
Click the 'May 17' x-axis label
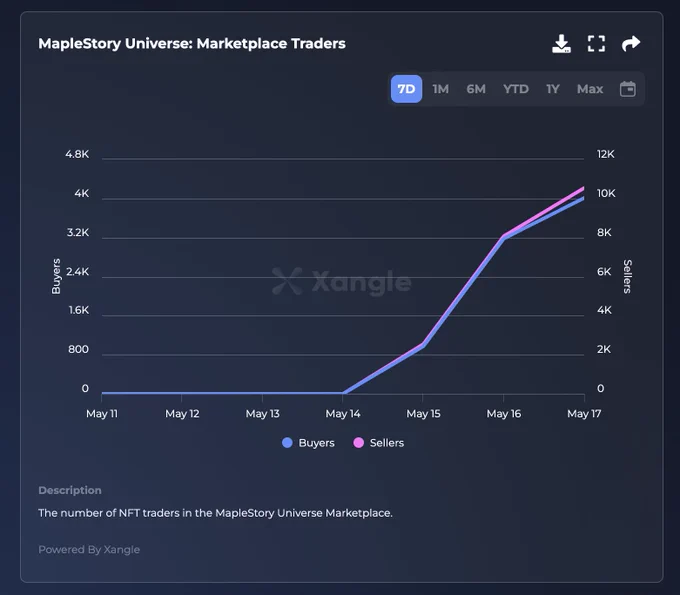click(x=584, y=414)
